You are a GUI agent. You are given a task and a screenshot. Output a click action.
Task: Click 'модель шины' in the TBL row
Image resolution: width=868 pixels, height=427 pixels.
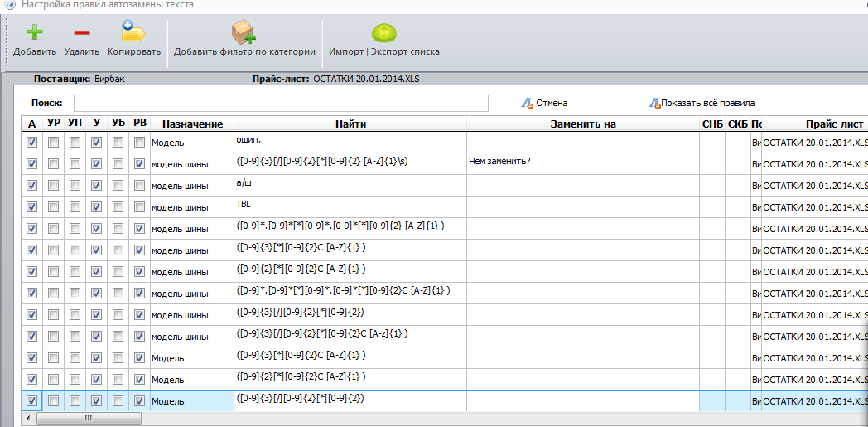(x=192, y=207)
